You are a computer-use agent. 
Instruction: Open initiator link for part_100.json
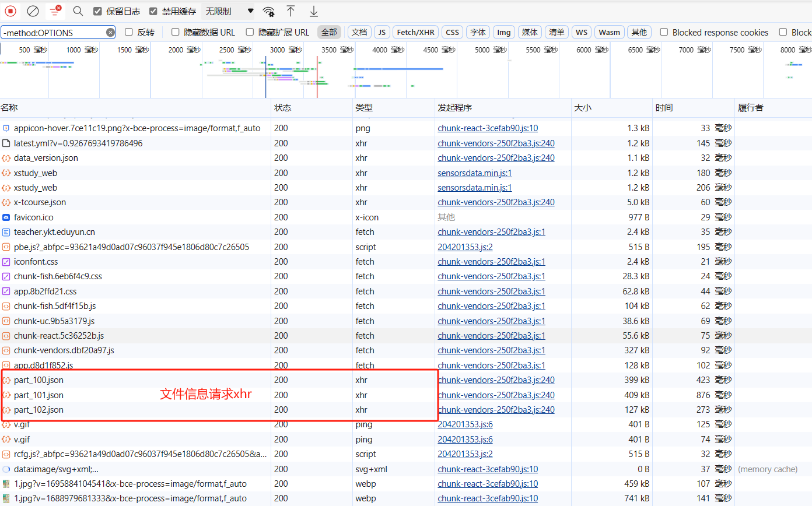496,380
